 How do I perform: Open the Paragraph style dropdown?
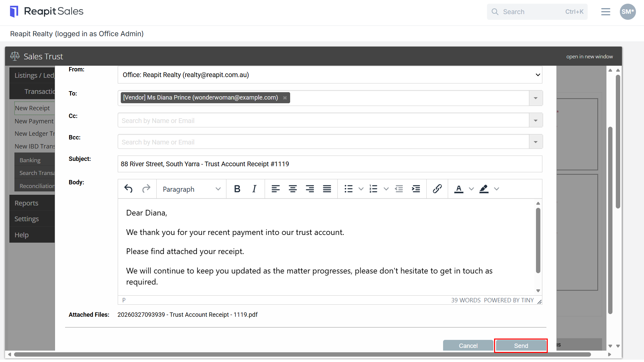(x=192, y=189)
